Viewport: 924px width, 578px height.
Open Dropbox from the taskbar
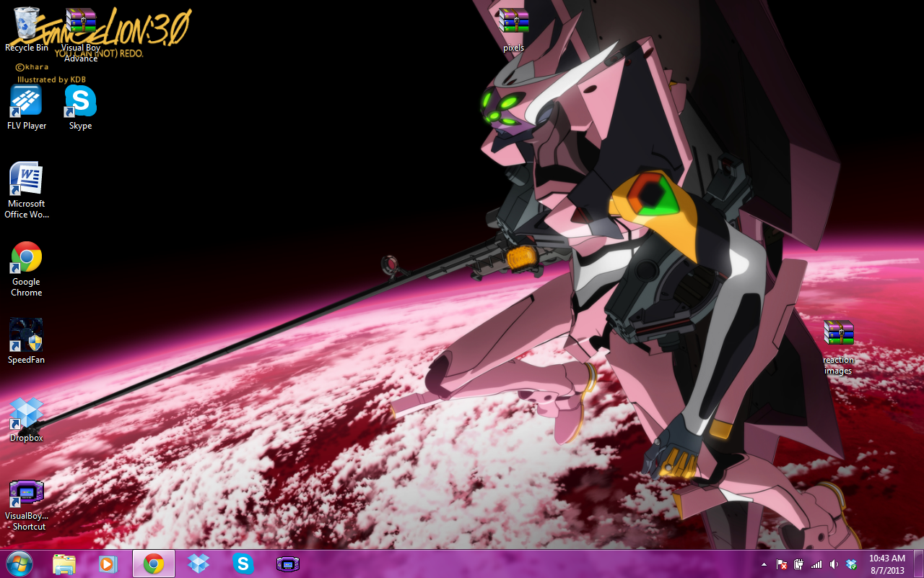tap(199, 564)
